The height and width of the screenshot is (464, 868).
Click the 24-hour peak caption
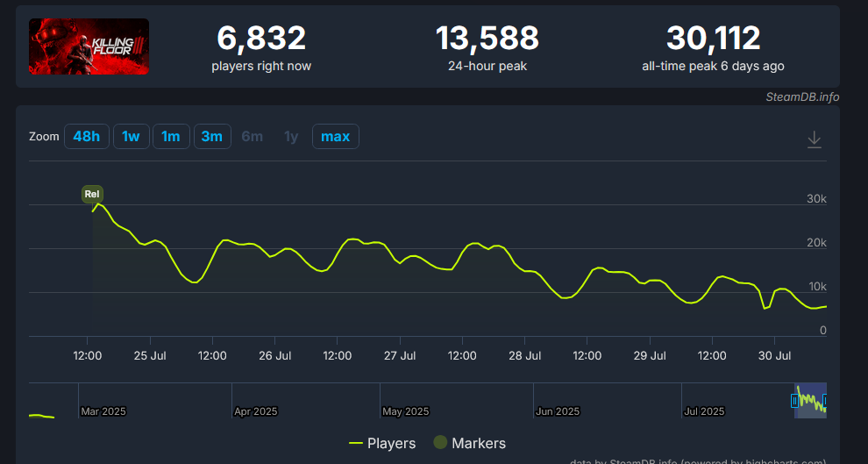(x=487, y=66)
